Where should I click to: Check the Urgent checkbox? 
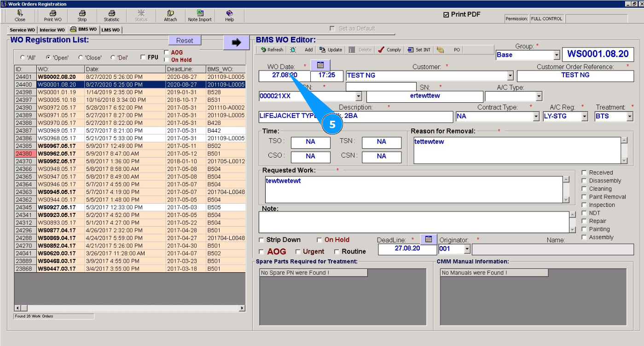click(298, 252)
